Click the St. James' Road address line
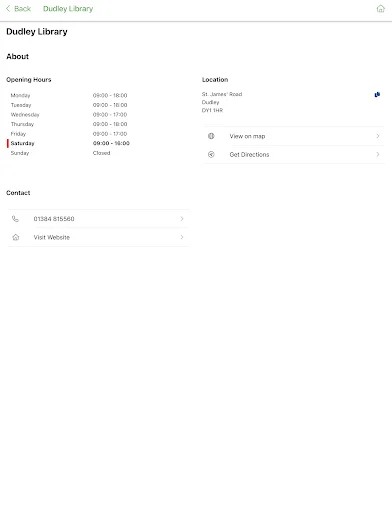 [222, 94]
